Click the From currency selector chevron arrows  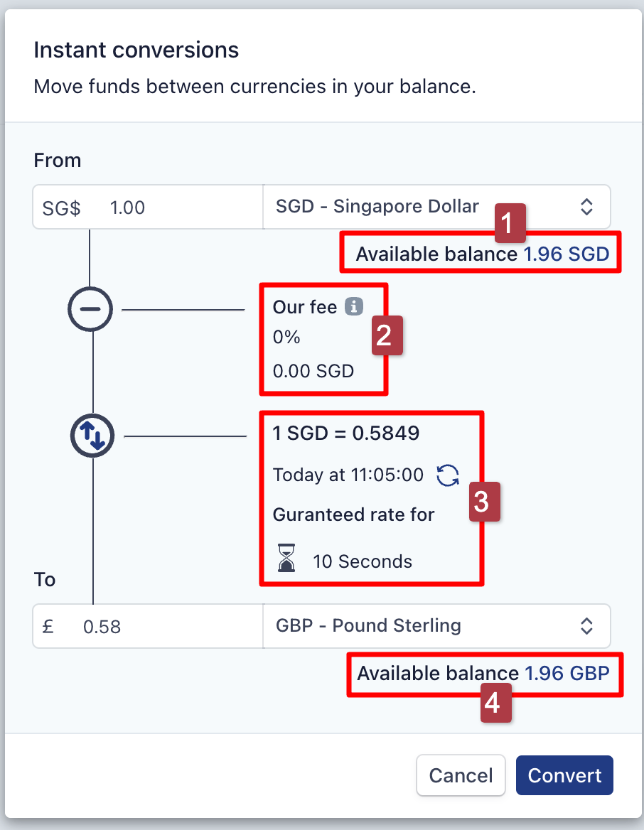[x=586, y=207]
